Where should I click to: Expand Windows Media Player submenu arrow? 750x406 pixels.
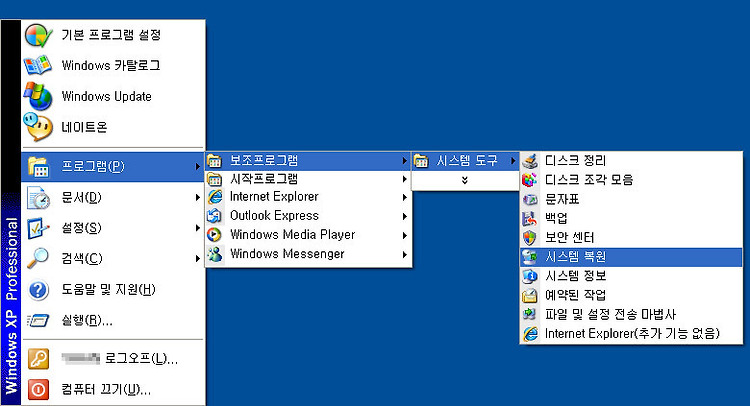(405, 235)
